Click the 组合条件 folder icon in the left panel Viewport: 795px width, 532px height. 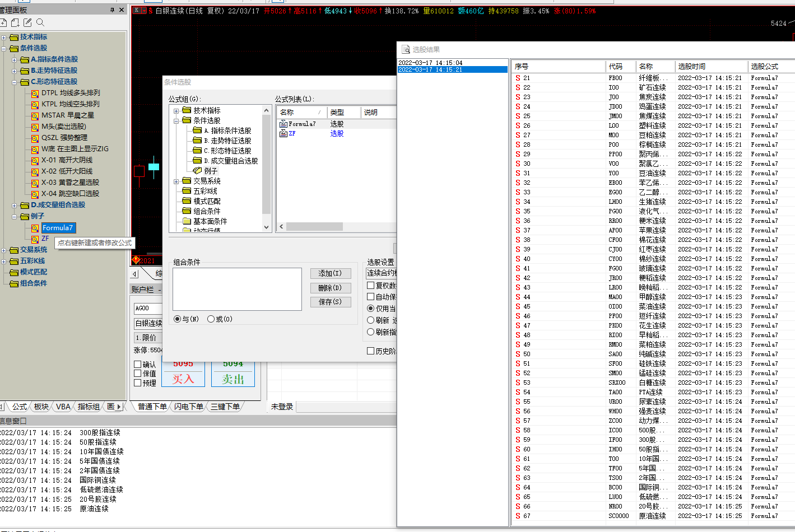click(x=14, y=284)
